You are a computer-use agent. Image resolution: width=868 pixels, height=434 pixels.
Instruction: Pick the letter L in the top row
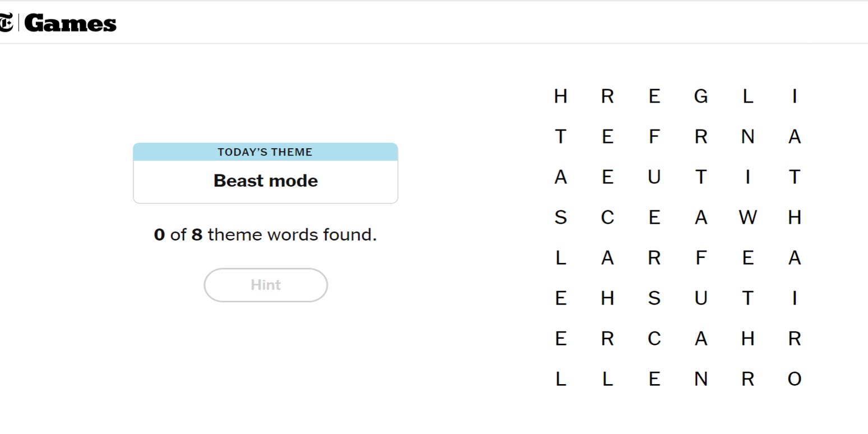747,96
